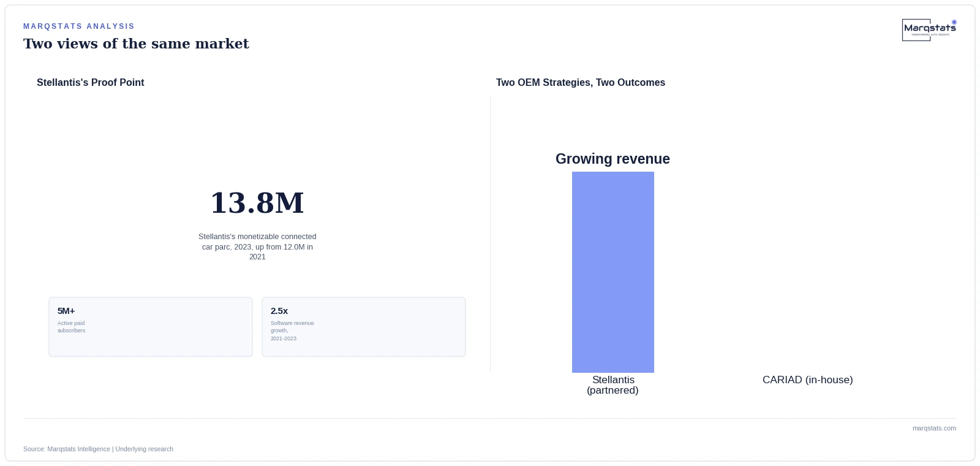Click the "5M+" stat value

pos(66,311)
